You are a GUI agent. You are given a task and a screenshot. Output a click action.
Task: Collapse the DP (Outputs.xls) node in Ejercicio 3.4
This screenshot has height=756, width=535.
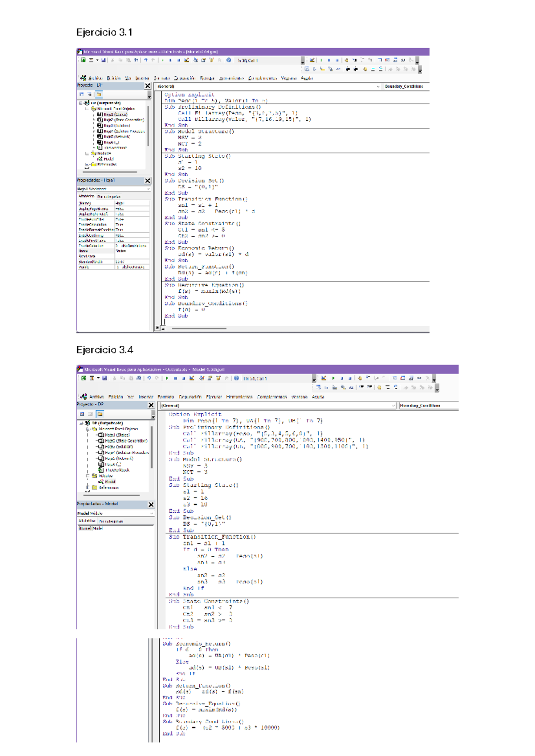coord(82,423)
